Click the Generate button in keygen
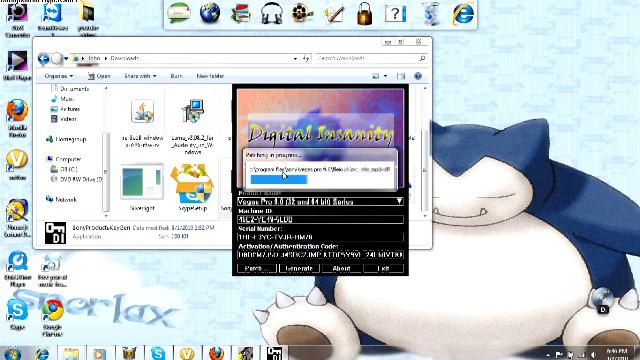 [299, 268]
